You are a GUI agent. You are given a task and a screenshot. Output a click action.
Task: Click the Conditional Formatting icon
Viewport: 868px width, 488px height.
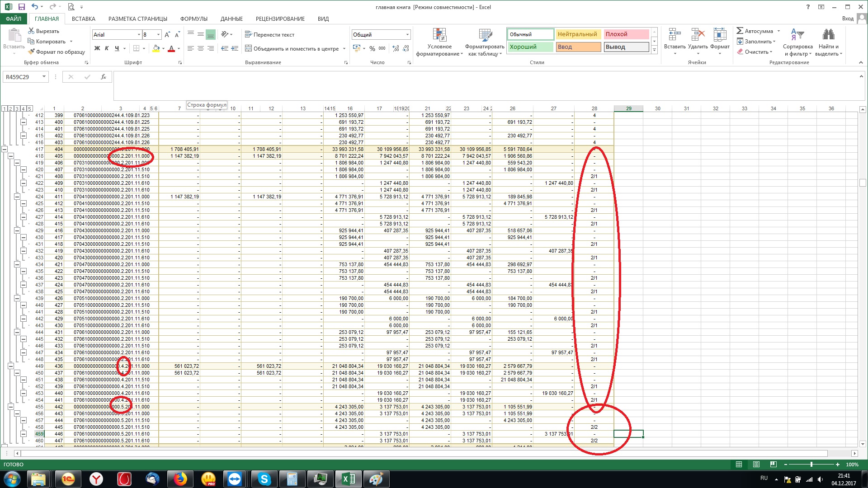pyautogui.click(x=439, y=35)
